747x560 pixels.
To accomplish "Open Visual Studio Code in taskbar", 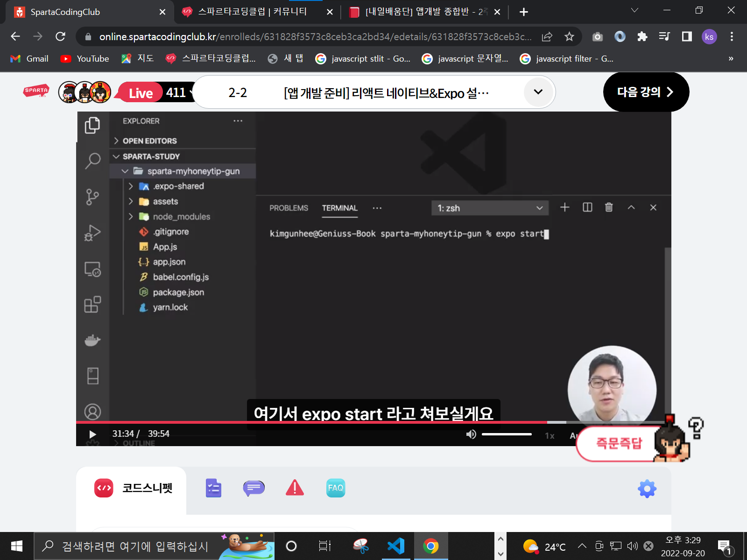I will click(x=396, y=546).
